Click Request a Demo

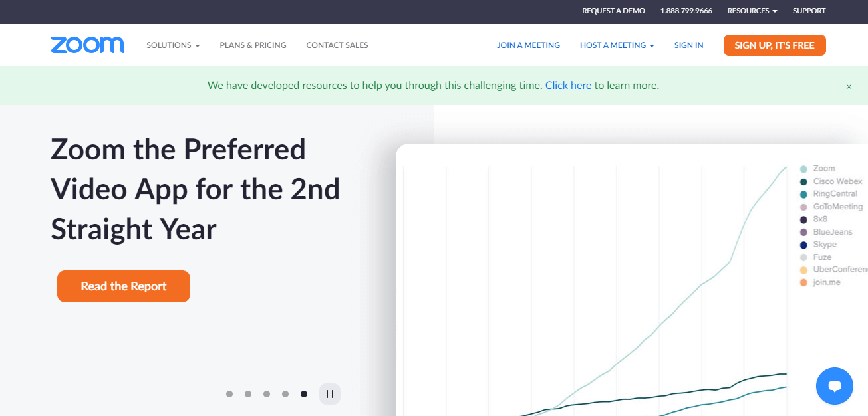pos(613,11)
